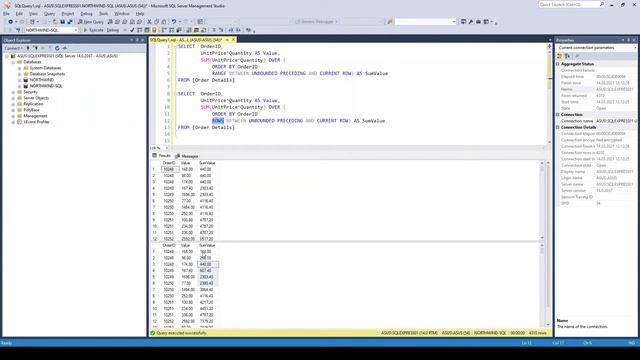Toggle Include Actual Execution Plan icon
The width and height of the screenshot is (640, 360).
point(164,30)
